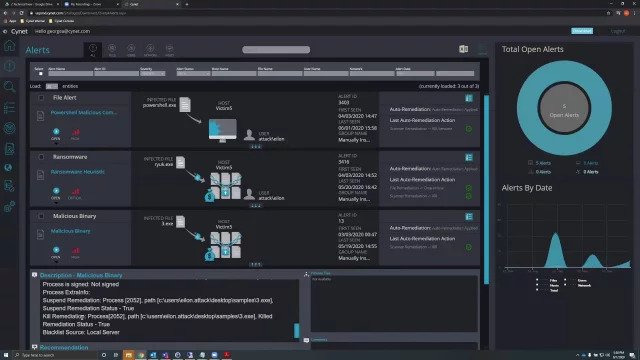The width and height of the screenshot is (640, 360).
Task: Open the checklist icon in left sidebar
Action: pos(9,107)
